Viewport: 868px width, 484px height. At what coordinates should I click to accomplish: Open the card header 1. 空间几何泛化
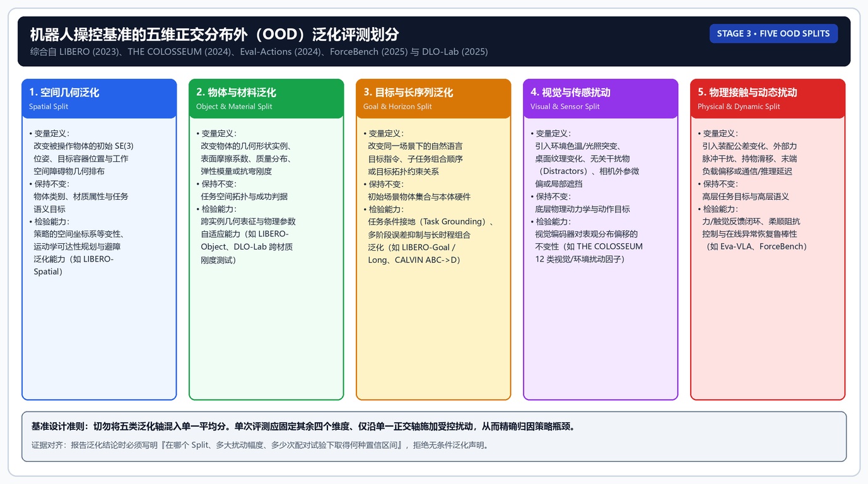pyautogui.click(x=99, y=98)
